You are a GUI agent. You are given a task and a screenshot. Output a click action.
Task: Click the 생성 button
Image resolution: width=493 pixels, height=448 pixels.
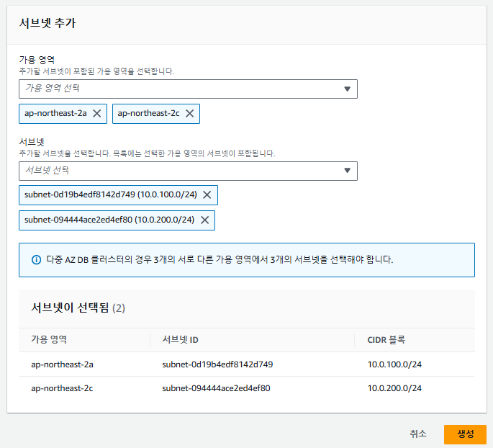[465, 434]
